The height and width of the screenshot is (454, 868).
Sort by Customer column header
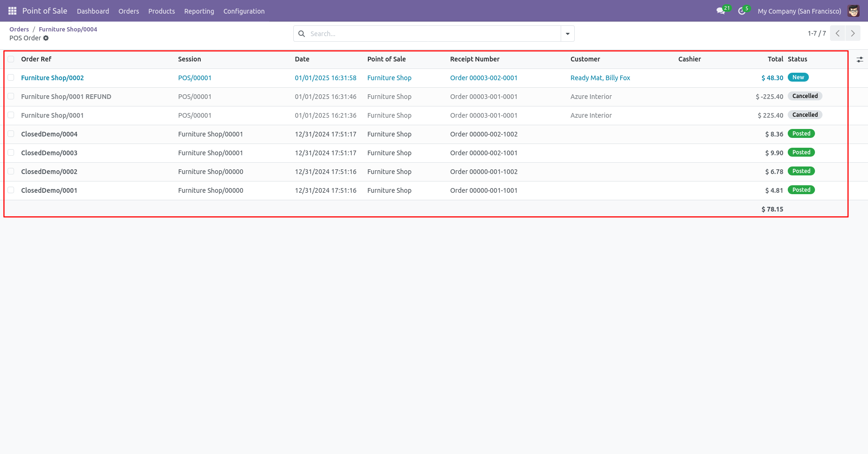tap(585, 59)
